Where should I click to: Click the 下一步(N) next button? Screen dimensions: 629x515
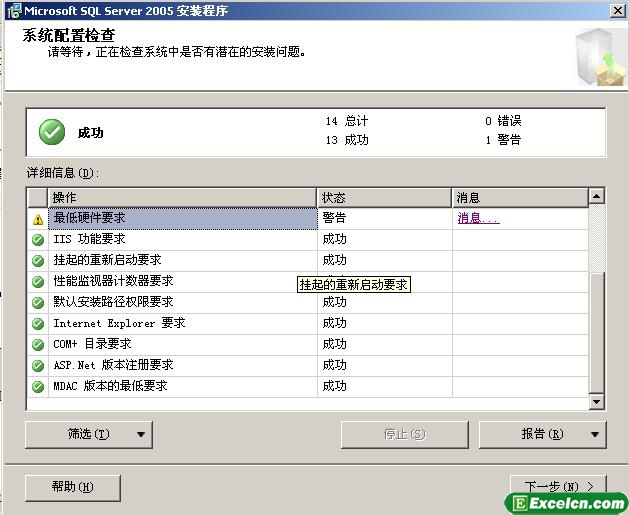click(558, 487)
